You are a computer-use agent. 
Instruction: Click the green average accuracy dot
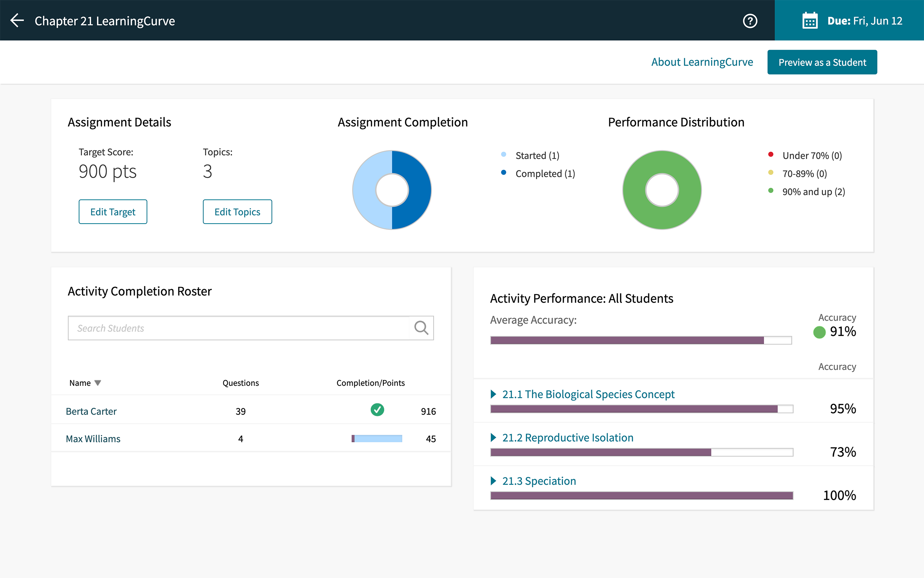point(819,332)
